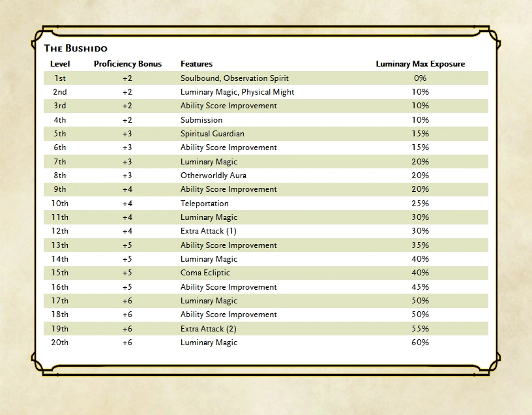Select the 15% value in 5th row
The image size is (532, 415).
(421, 134)
